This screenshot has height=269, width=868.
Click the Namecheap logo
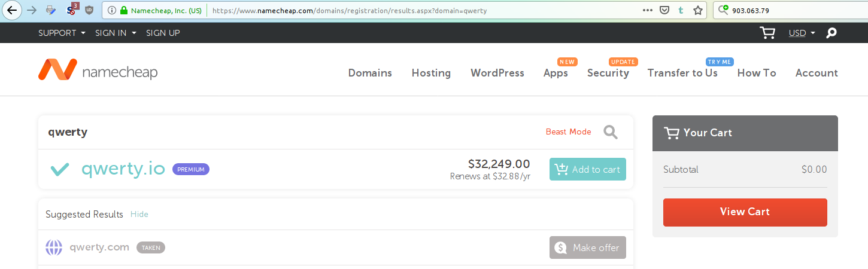(x=98, y=71)
